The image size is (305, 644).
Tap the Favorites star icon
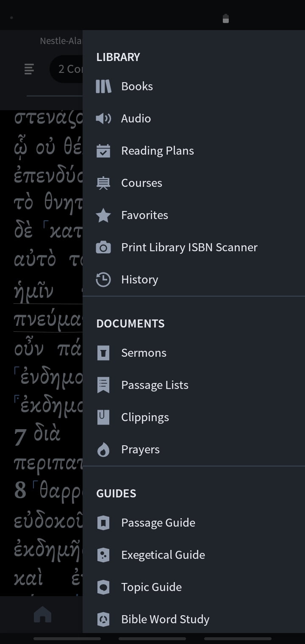[103, 215]
